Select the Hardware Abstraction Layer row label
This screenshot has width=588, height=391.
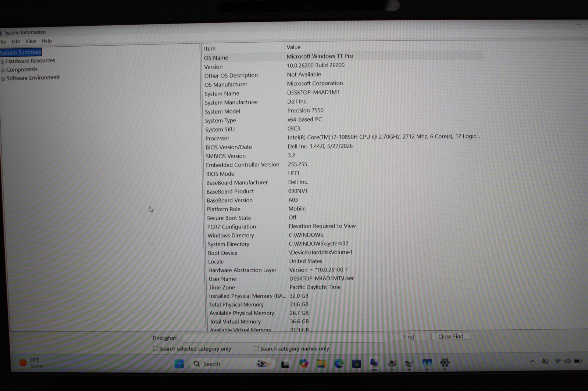pos(242,270)
